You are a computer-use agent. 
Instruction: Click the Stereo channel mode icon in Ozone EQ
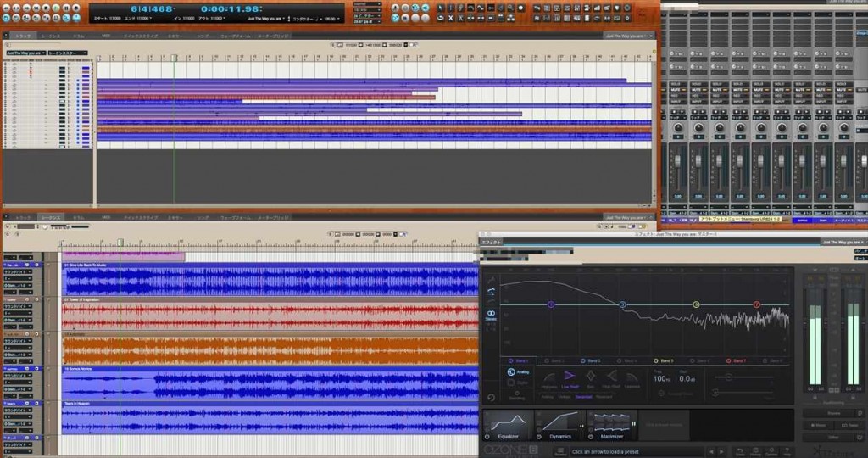[491, 316]
